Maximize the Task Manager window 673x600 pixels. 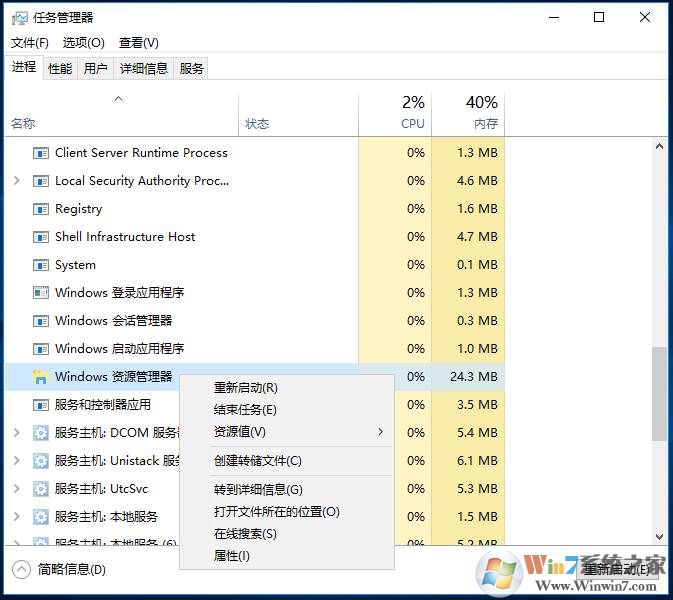tap(599, 17)
